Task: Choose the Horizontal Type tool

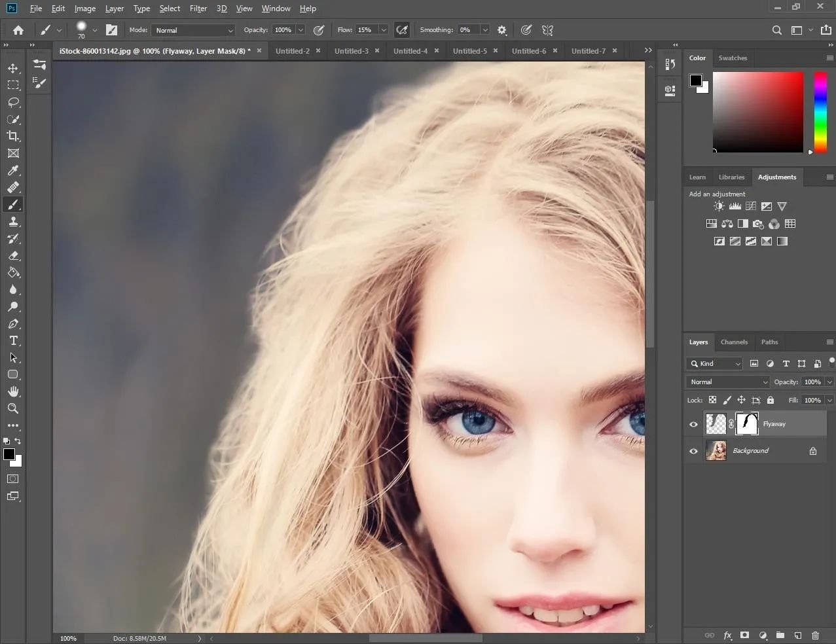Action: (13, 340)
